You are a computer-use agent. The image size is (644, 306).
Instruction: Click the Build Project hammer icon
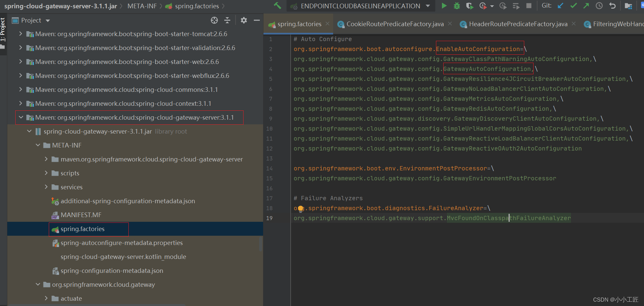coord(277,6)
